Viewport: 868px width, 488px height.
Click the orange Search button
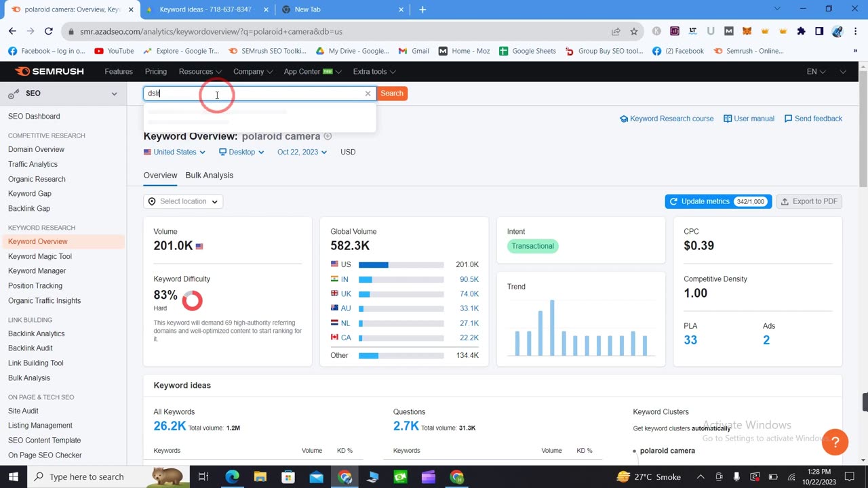point(391,94)
